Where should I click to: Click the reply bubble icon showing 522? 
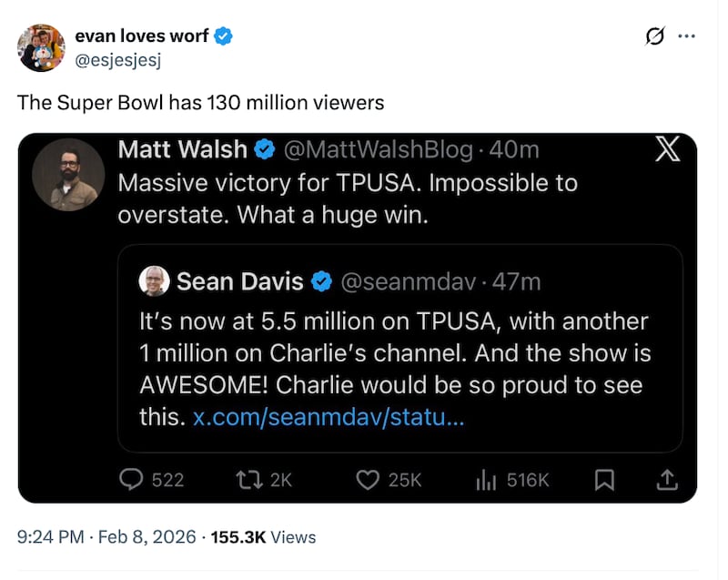coord(134,479)
